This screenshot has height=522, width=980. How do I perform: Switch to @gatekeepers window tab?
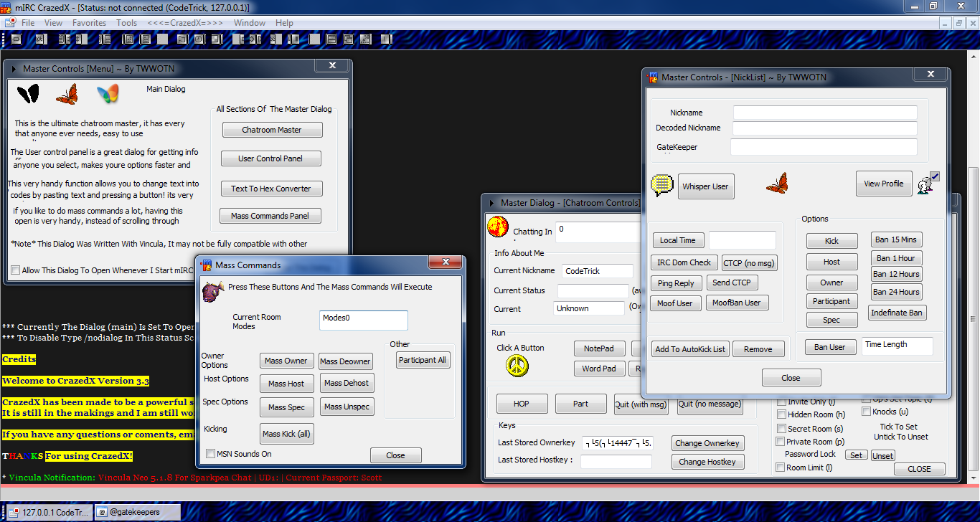coord(137,512)
